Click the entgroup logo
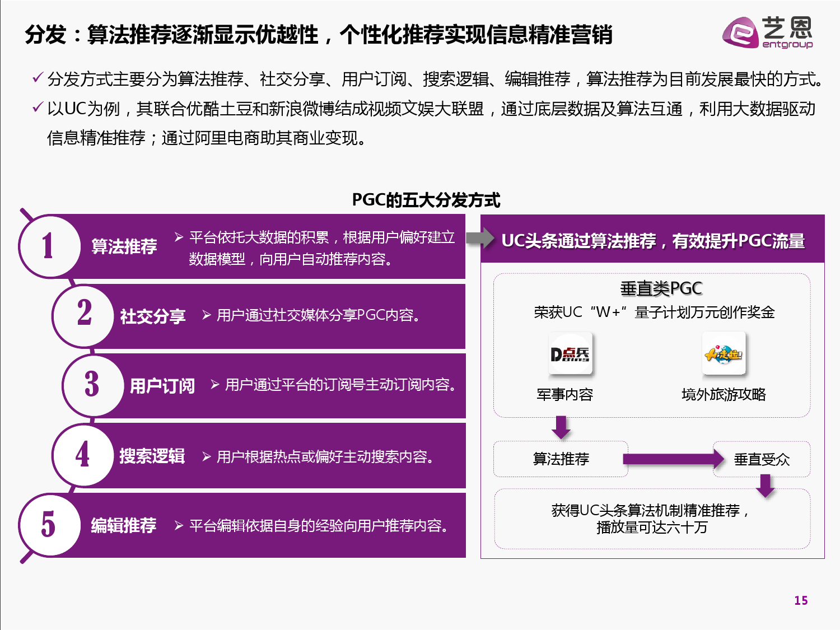This screenshot has height=630, width=840. tap(767, 33)
